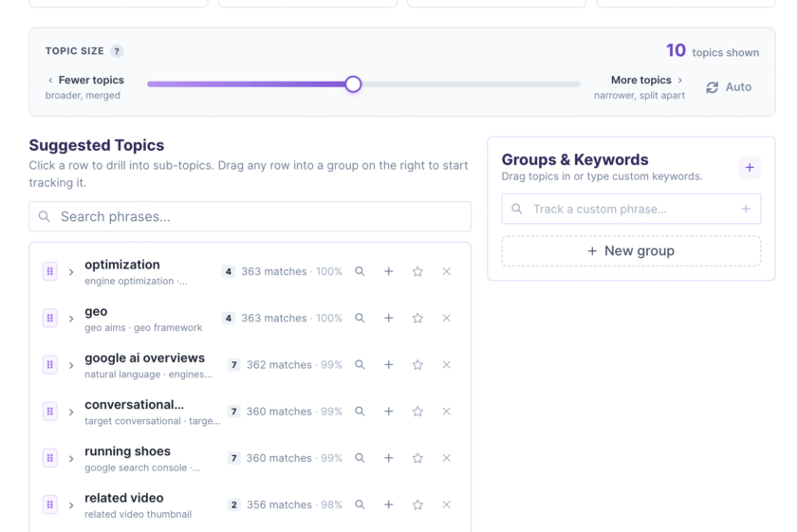
Task: Expand the running shoes sub-topics
Action: click(x=71, y=459)
